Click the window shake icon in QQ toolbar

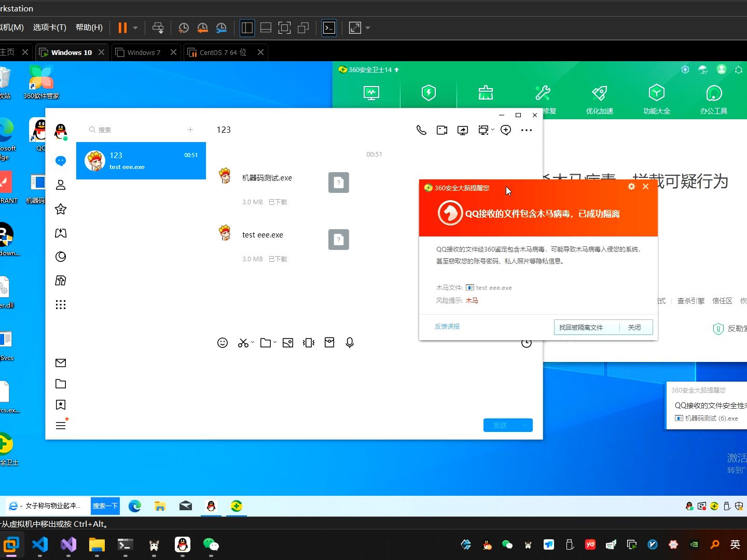point(309,343)
